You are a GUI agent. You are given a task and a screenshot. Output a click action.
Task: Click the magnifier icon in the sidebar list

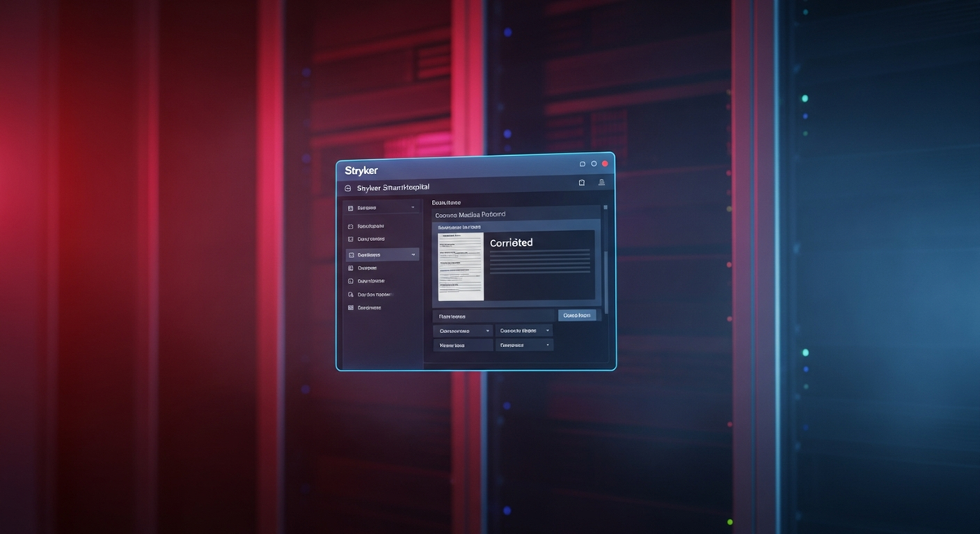click(x=350, y=294)
